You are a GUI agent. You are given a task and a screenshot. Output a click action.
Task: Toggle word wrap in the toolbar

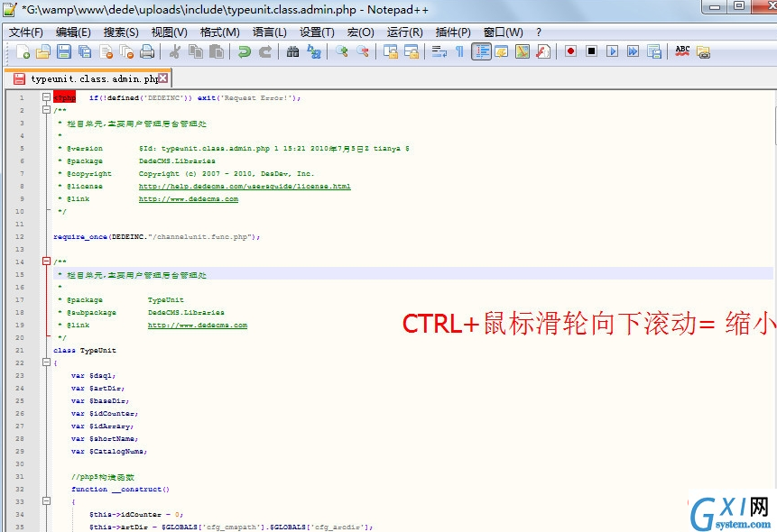(x=439, y=51)
